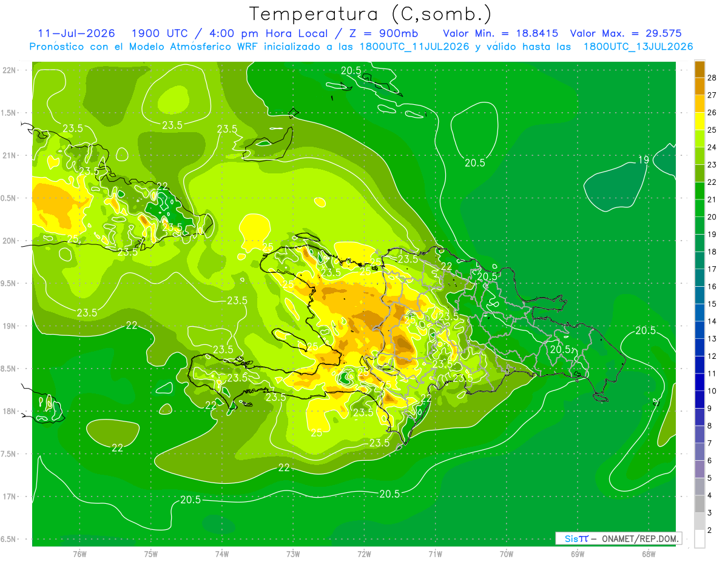Click the longitude axis label "68W"
The width and height of the screenshot is (728, 562).
pos(649,554)
